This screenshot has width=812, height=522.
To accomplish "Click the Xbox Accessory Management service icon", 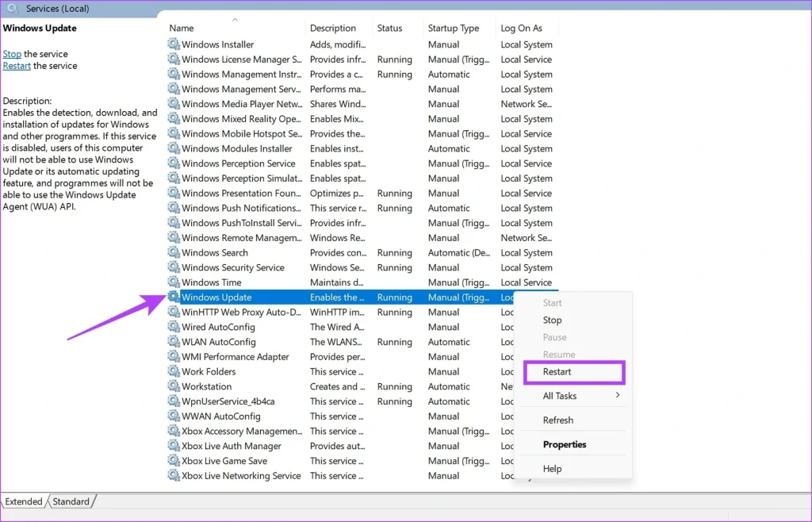I will pos(174,431).
